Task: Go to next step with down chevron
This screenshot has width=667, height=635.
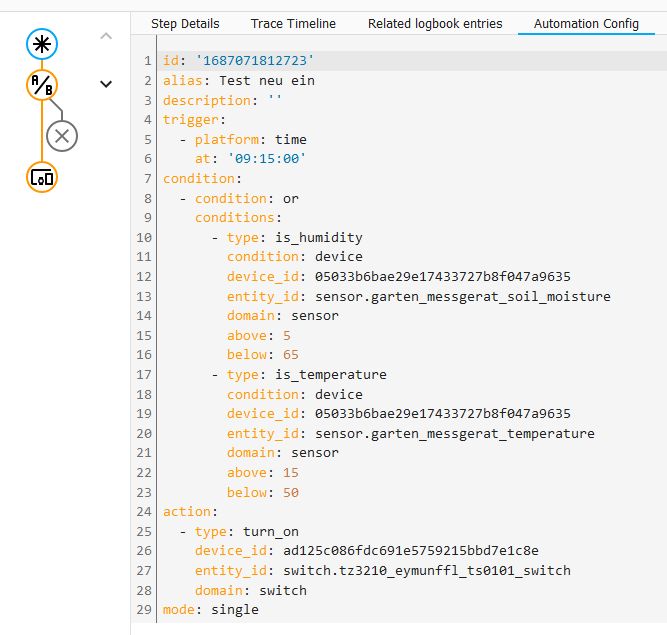Action: (x=106, y=84)
